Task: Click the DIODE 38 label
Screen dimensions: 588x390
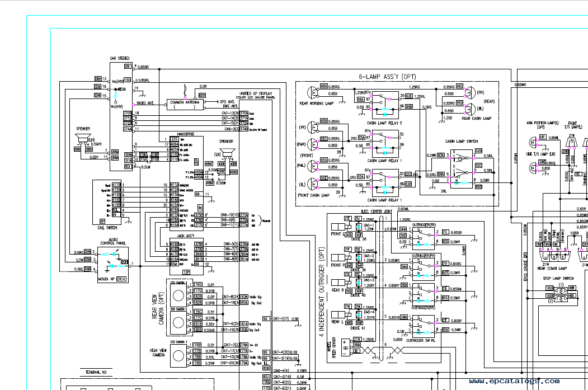Action: pyautogui.click(x=359, y=239)
